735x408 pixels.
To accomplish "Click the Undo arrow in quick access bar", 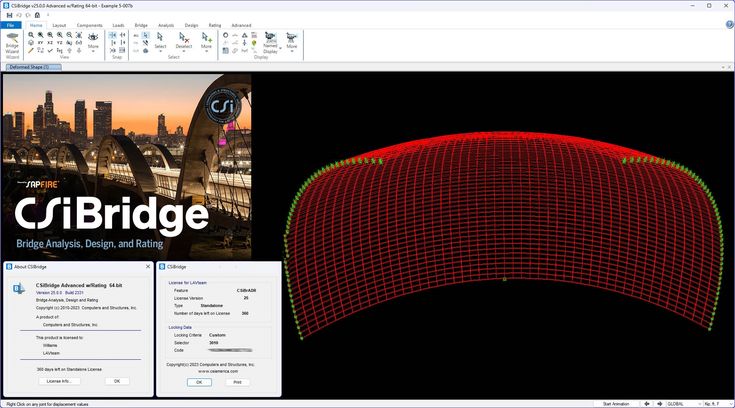I will point(19,15).
